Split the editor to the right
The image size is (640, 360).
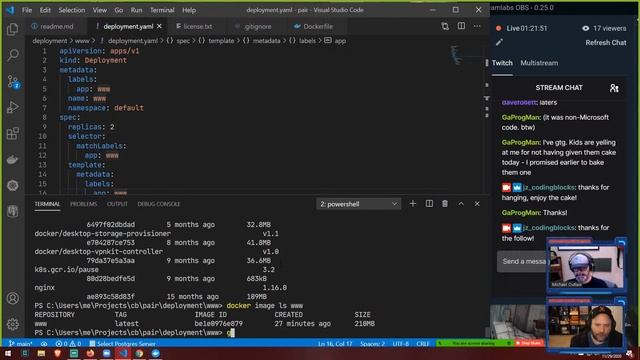click(461, 26)
